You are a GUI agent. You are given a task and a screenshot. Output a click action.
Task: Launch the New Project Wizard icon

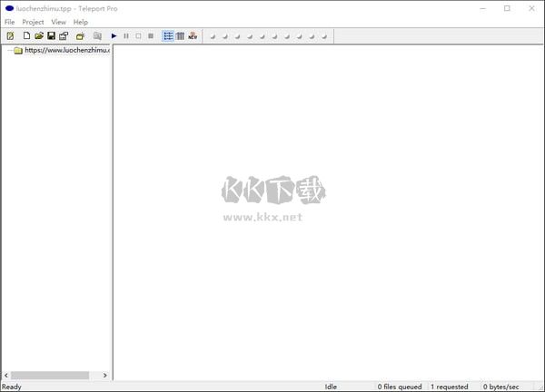pyautogui.click(x=10, y=35)
